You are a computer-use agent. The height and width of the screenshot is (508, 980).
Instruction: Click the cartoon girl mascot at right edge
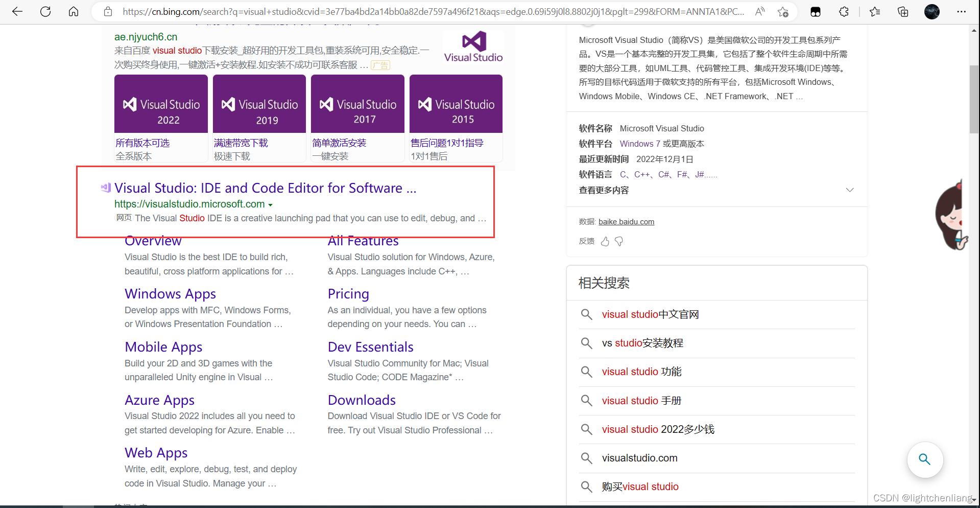pos(952,216)
